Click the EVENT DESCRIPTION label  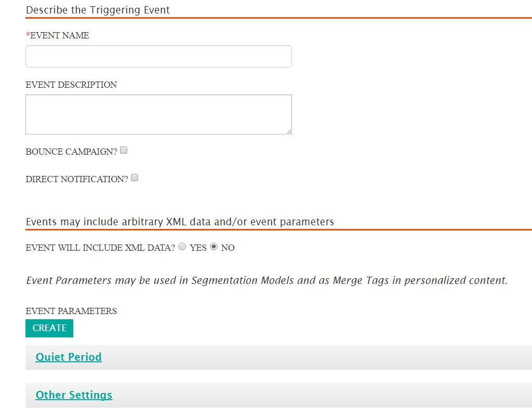click(x=71, y=85)
